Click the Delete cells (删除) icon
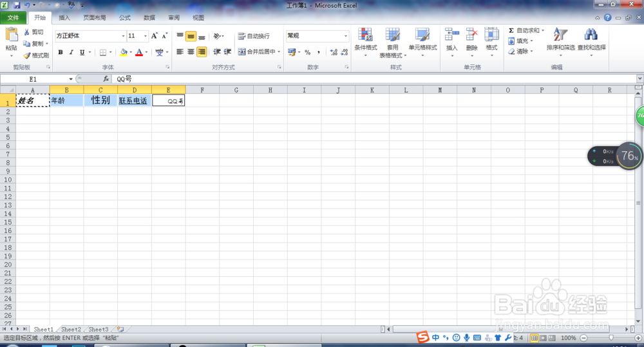 tap(471, 35)
